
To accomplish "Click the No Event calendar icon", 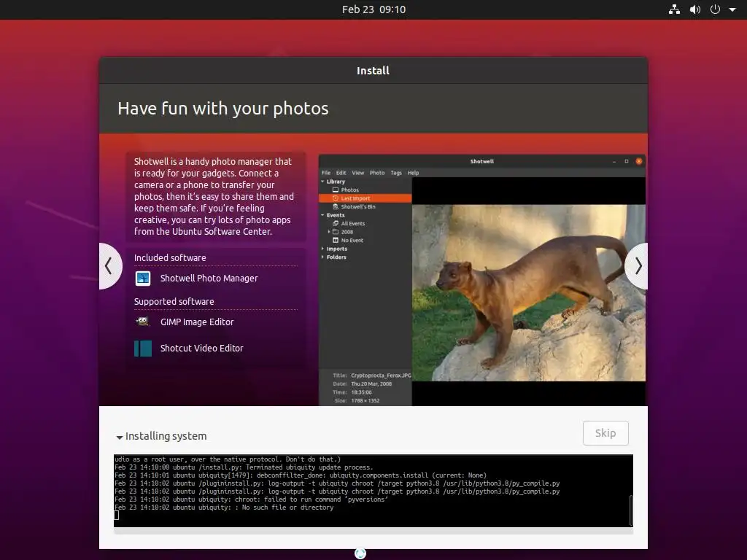I will (336, 241).
